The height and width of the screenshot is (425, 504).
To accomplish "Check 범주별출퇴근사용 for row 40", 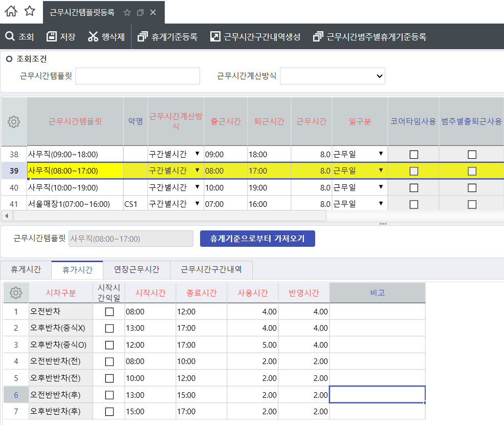I will (472, 187).
